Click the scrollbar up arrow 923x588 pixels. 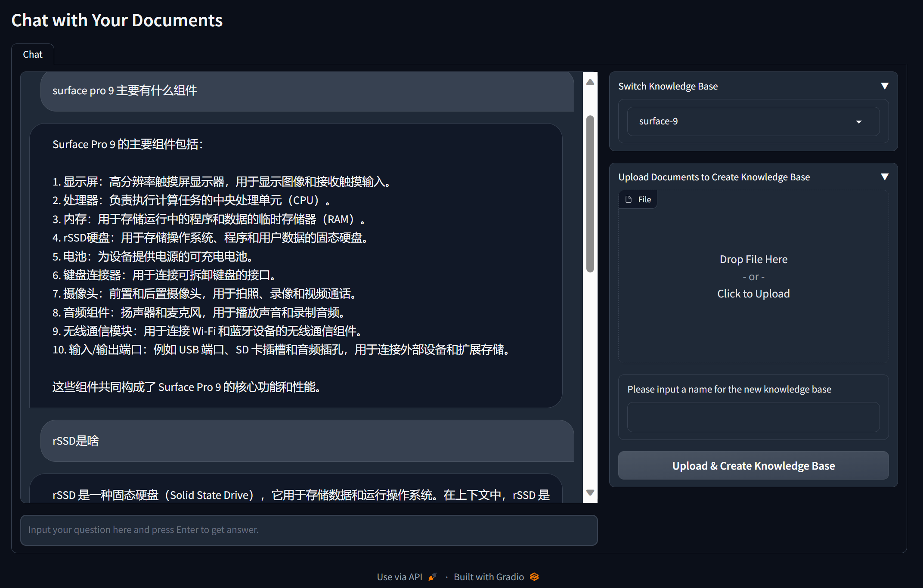pos(590,82)
